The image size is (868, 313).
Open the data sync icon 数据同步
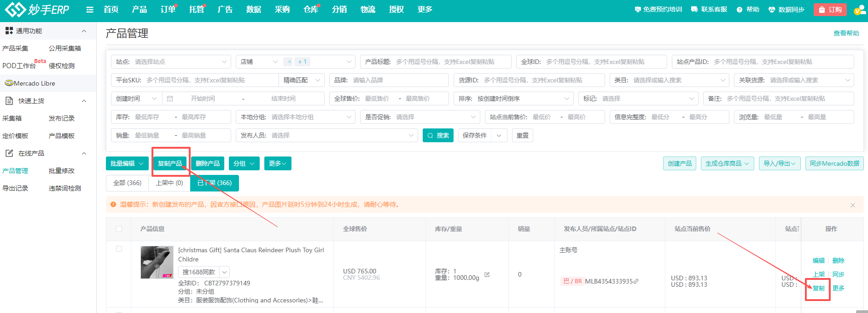click(772, 10)
